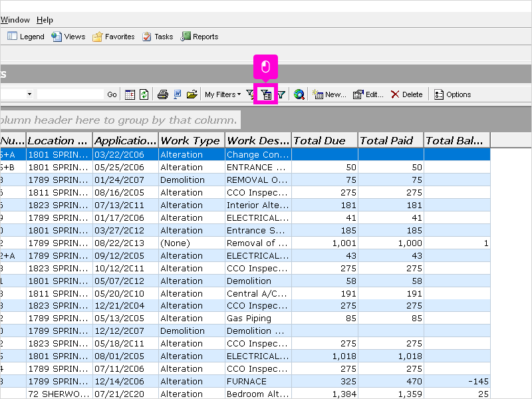Screen dimensions: 532x399
Task: Click the globe search icon
Action: point(299,94)
